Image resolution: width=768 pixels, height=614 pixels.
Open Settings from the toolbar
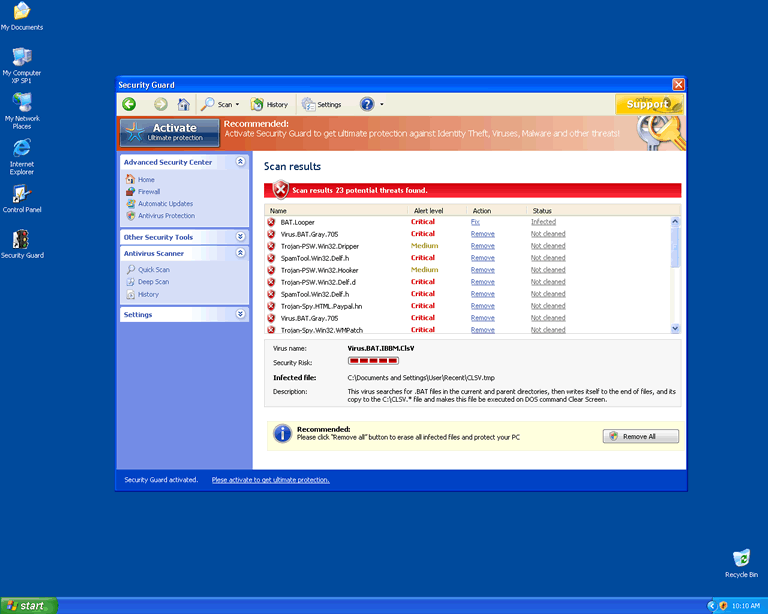click(x=322, y=104)
